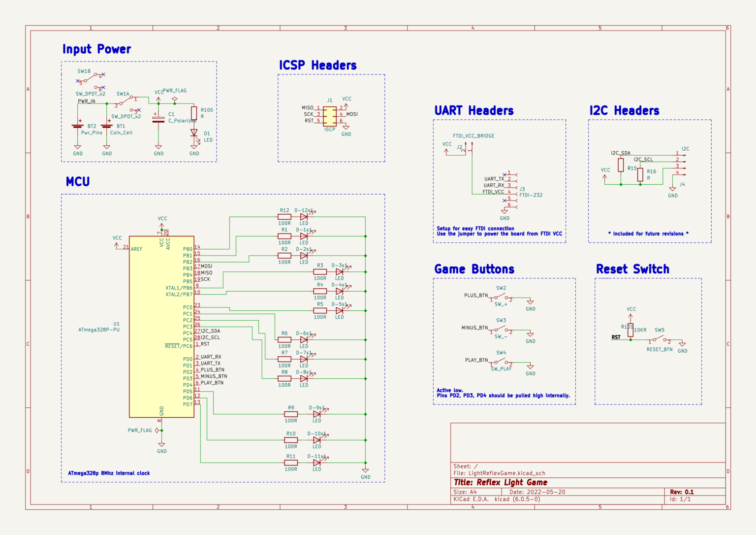This screenshot has height=535, width=756.
Task: Click the 'Id: 1/1' field
Action: (680, 499)
